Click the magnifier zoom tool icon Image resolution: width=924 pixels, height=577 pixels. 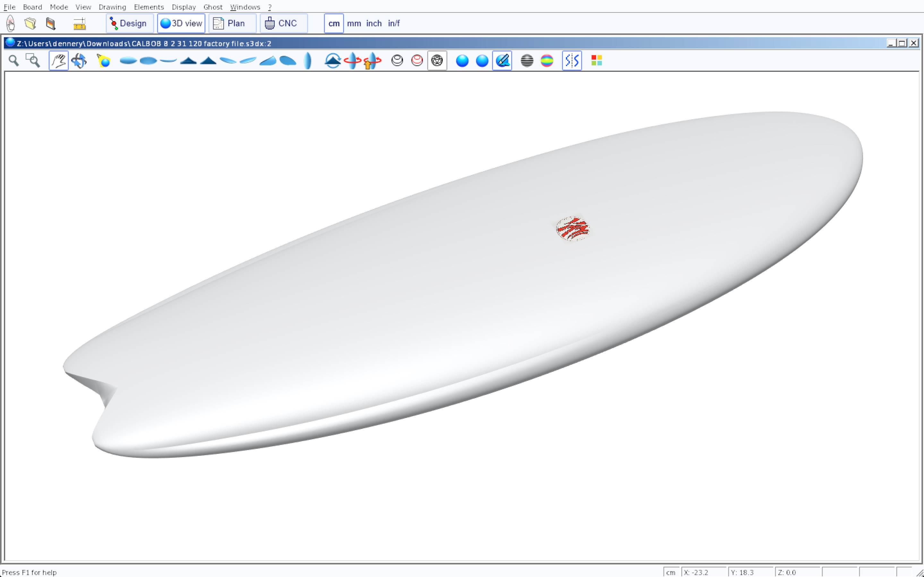[14, 61]
